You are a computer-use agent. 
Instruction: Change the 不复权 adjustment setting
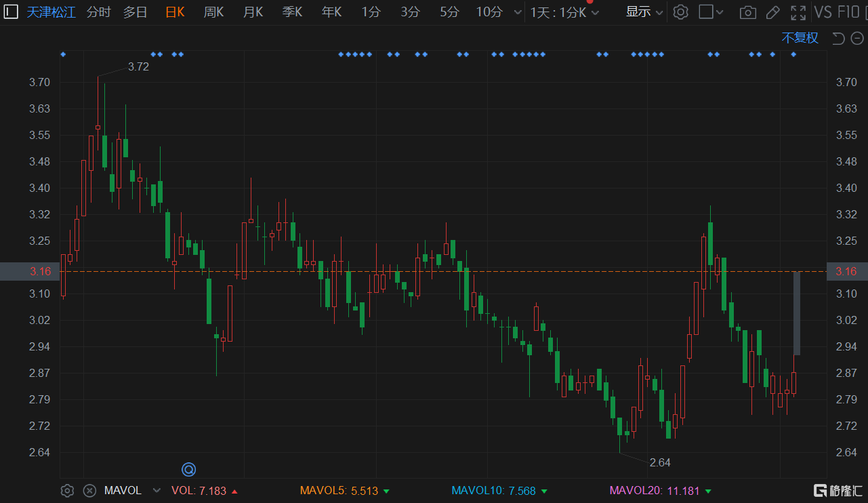point(800,38)
